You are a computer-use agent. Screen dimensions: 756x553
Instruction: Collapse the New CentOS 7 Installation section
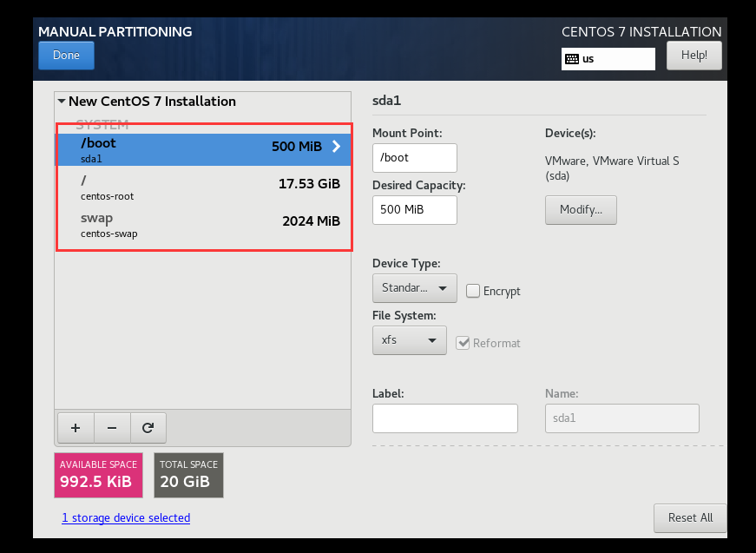pos(62,102)
